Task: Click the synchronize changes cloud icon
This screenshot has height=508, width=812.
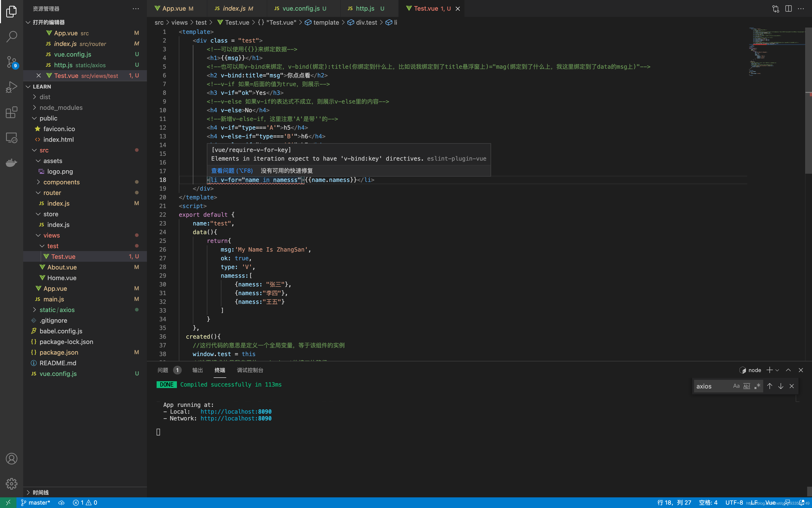Action: coord(61,503)
